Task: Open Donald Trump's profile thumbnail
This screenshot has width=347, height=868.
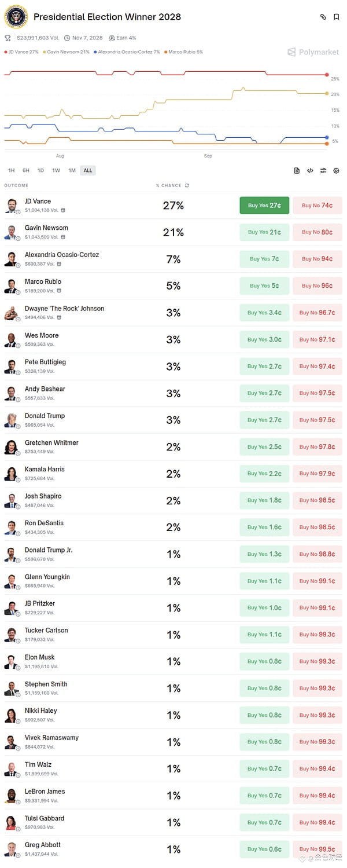Action: [x=11, y=420]
